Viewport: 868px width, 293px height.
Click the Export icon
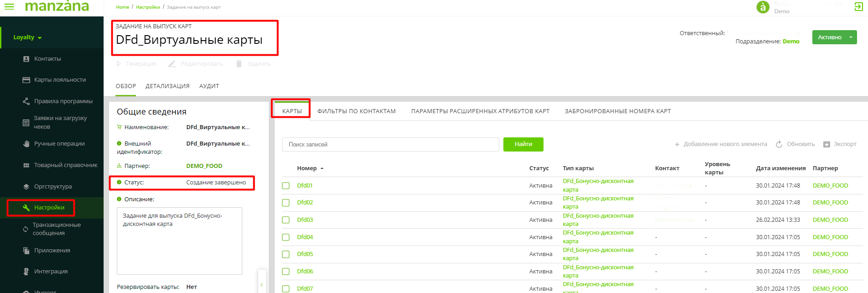[826, 144]
